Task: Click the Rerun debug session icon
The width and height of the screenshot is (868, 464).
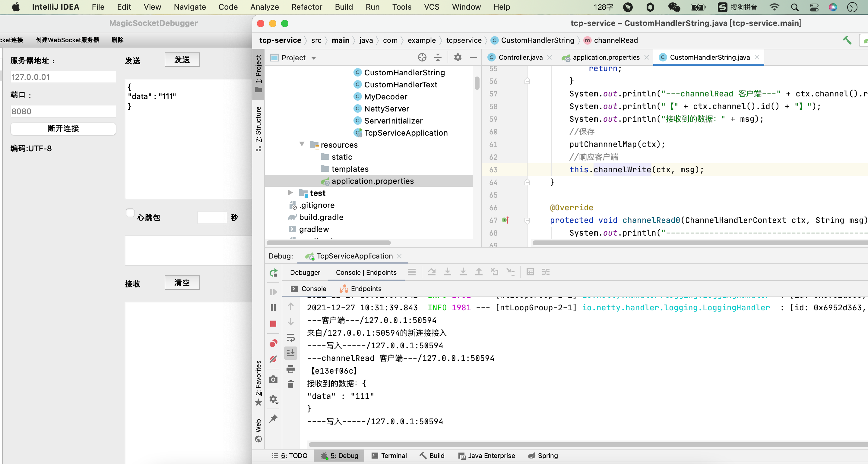Action: click(273, 272)
